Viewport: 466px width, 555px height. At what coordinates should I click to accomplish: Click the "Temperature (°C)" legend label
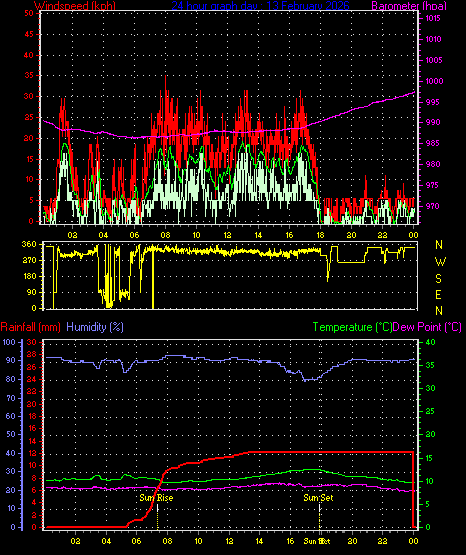pos(352,327)
